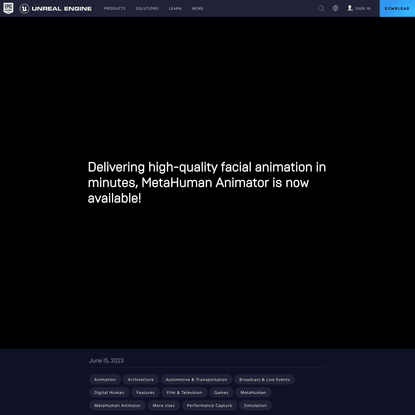The height and width of the screenshot is (415, 415).
Task: Select the Broadcast & Live Events tag
Action: click(x=264, y=379)
